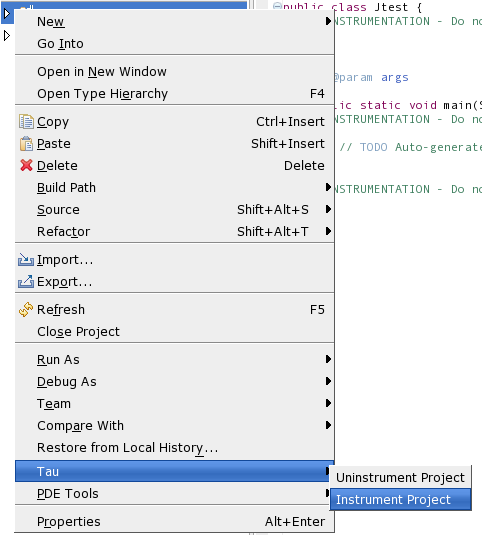
Task: Select New menu entry
Action: [x=174, y=21]
